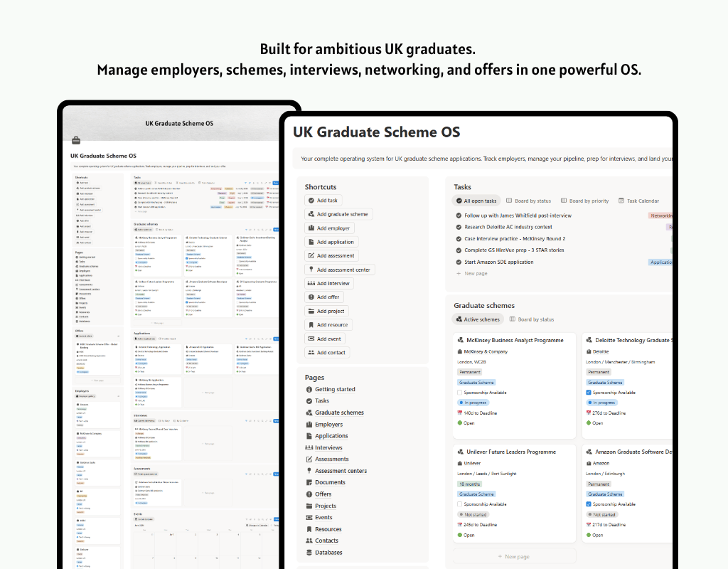The width and height of the screenshot is (728, 569).
Task: Check off Research Deloitte AC industry context
Action: point(459,227)
